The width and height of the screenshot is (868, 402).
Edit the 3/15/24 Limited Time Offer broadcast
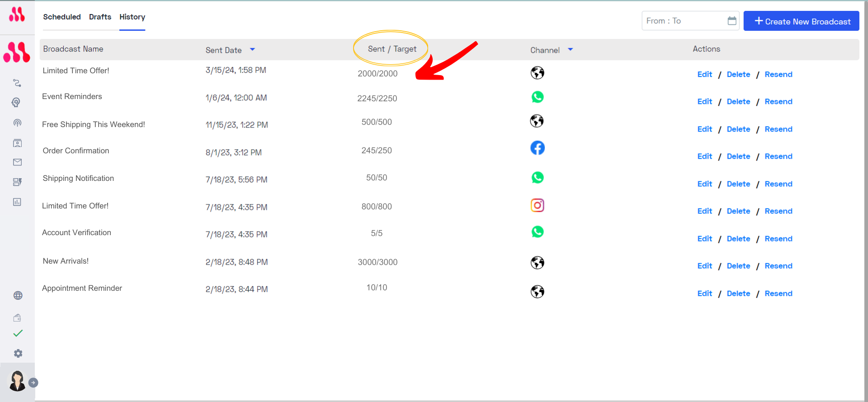pyautogui.click(x=704, y=74)
